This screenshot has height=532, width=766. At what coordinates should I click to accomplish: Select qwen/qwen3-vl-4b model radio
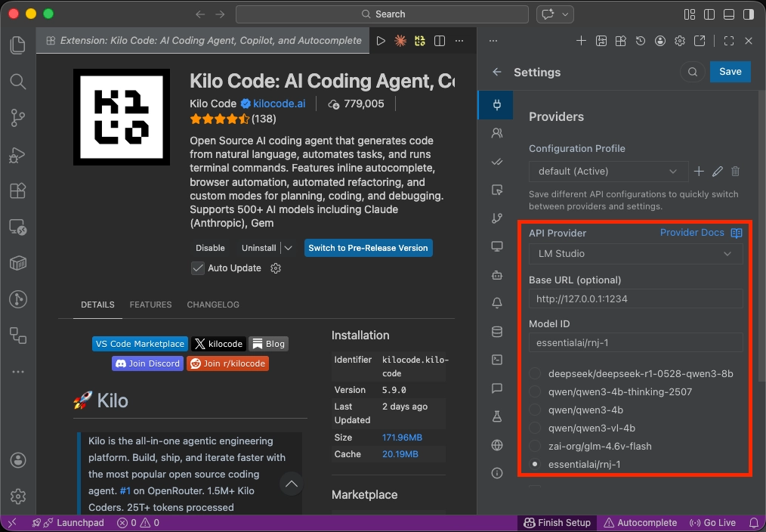click(536, 428)
